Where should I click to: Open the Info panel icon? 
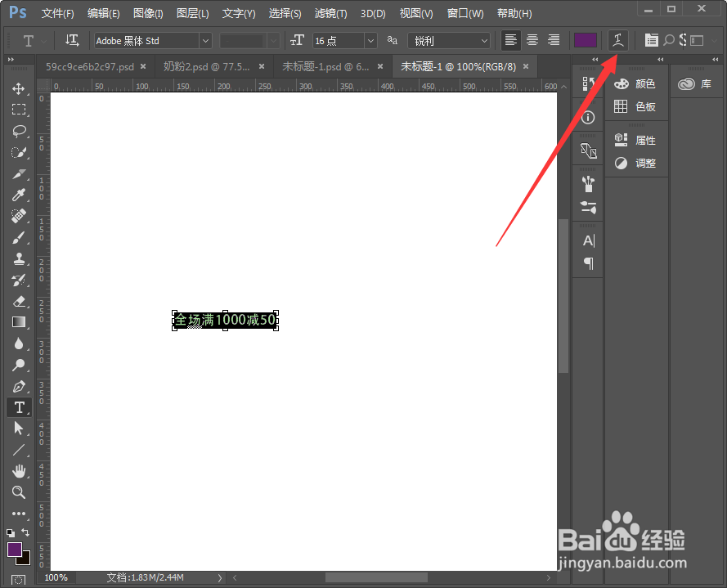click(x=588, y=118)
